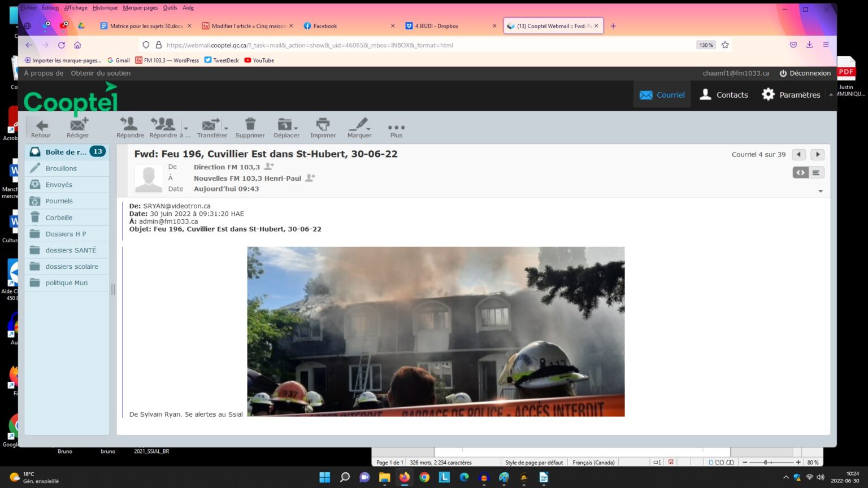Open the Transférer dropdown arrow
This screenshot has height=488, width=868.
tap(226, 128)
